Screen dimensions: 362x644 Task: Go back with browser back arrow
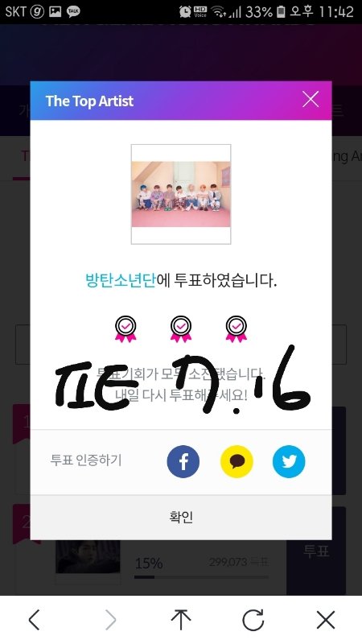[x=35, y=619]
